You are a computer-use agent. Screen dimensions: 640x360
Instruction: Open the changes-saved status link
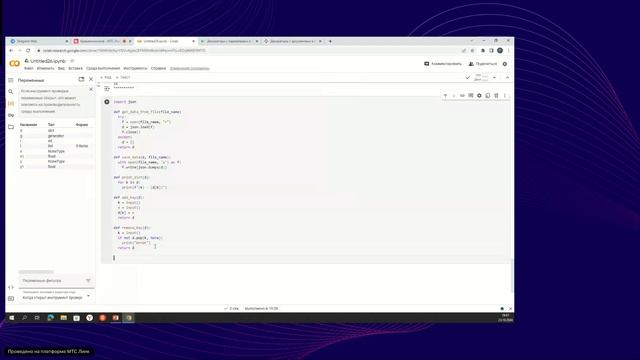pos(189,69)
